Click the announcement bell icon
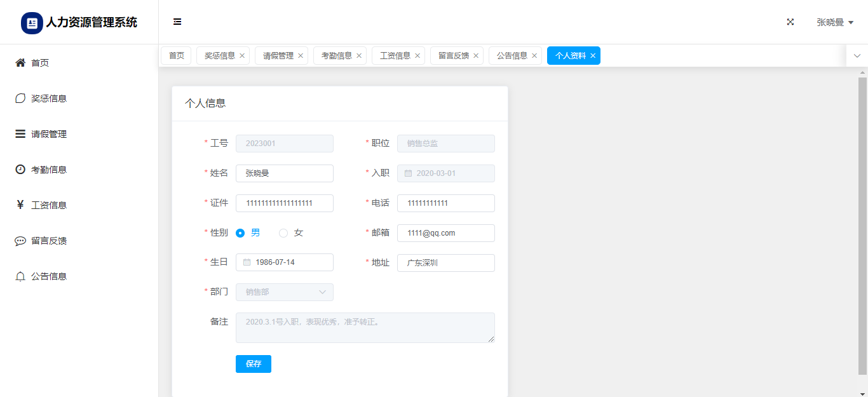This screenshot has height=397, width=868. (20, 276)
